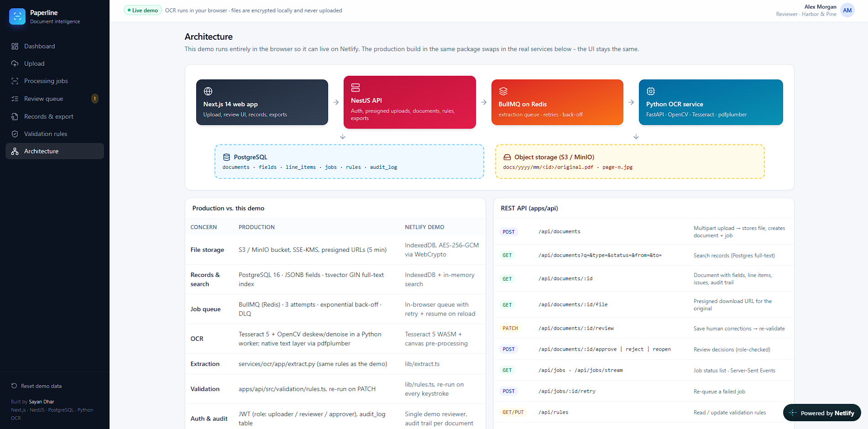Select the Python OCR service card
Screen dimensions: 868x429
point(711,102)
